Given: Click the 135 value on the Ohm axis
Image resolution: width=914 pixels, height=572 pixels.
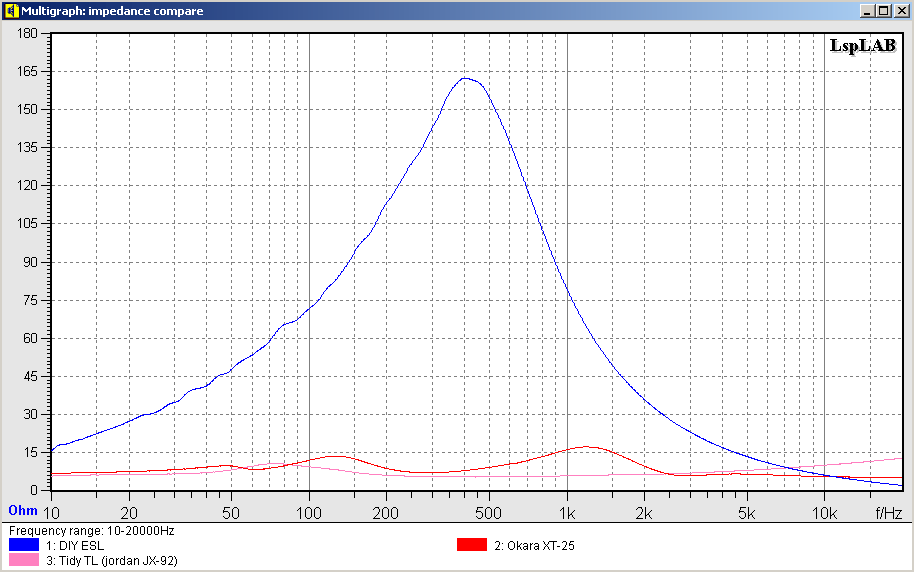Looking at the screenshot, I should pyautogui.click(x=27, y=148).
